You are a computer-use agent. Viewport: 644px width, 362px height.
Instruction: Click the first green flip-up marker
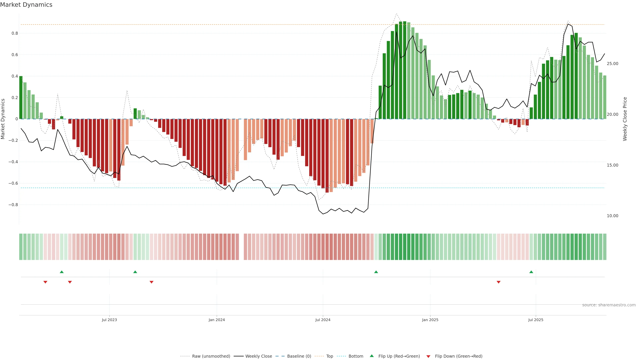[x=62, y=272]
